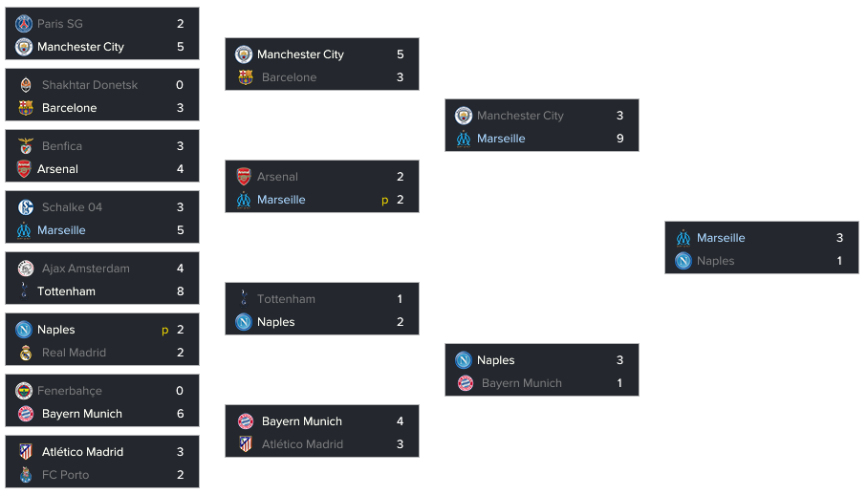Open Marseille team name in the final
The height and width of the screenshot is (495, 868).
click(721, 238)
